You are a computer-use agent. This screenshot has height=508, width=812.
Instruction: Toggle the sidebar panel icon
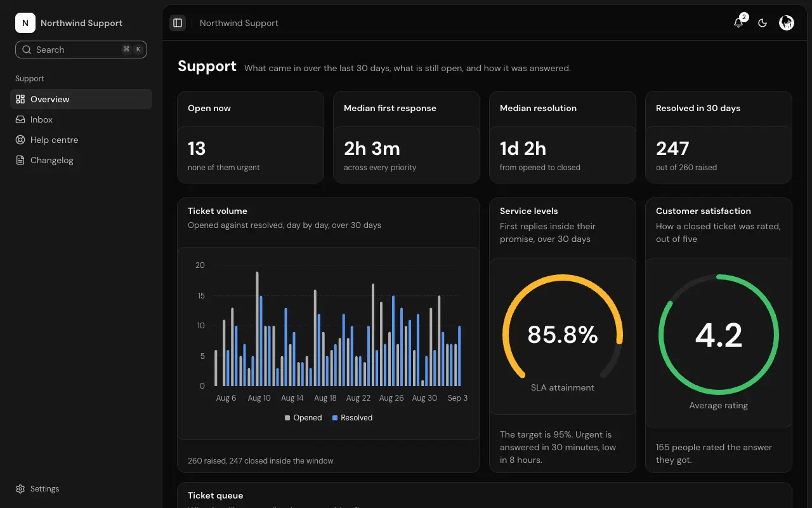tap(178, 23)
